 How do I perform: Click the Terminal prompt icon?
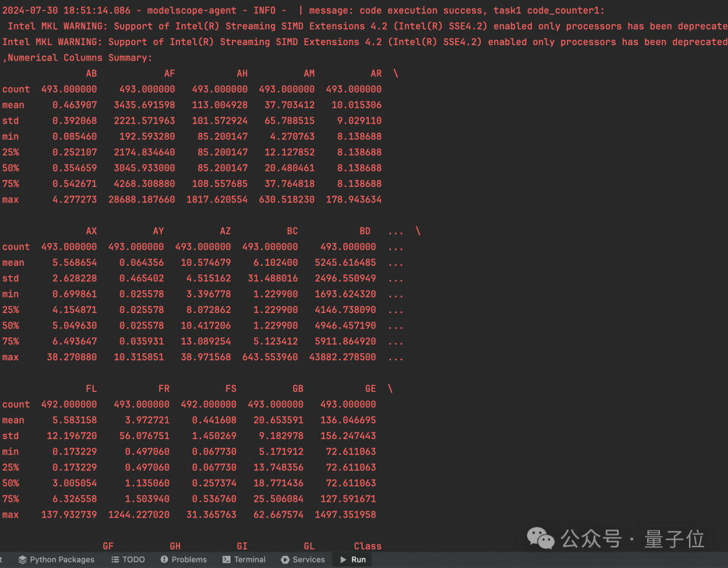[226, 559]
